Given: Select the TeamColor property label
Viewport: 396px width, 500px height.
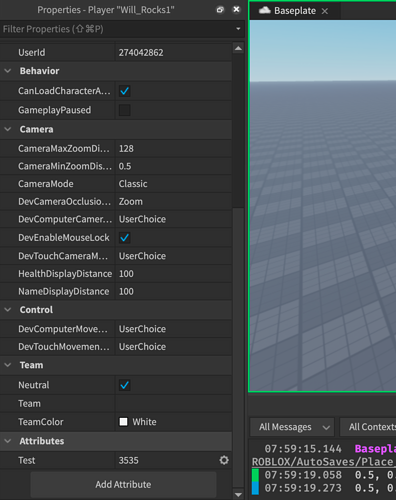Looking at the screenshot, I should (41, 422).
